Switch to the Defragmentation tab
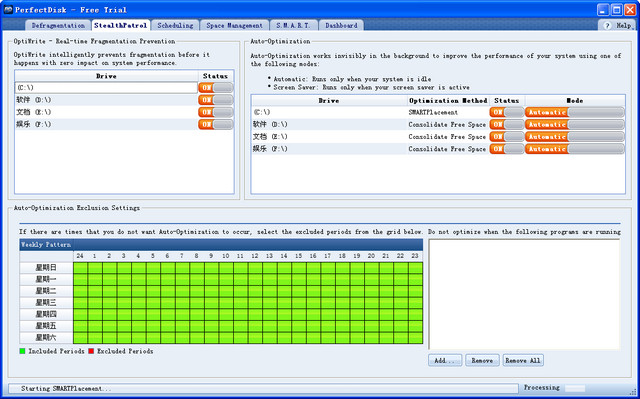The image size is (640, 399). [58, 25]
